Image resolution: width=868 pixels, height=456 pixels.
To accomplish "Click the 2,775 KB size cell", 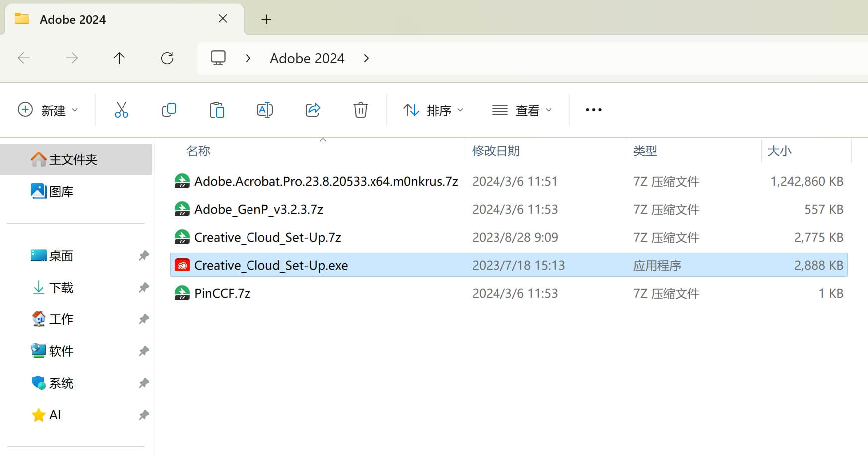I will [x=819, y=237].
